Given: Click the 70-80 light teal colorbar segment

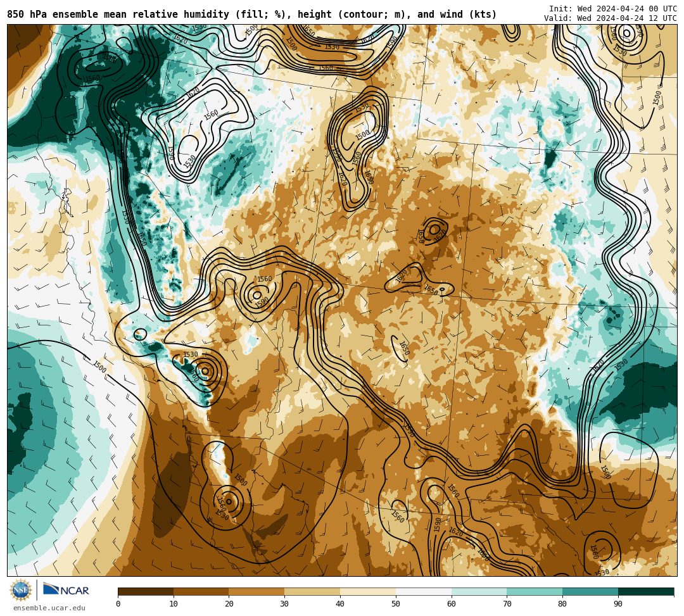Looking at the screenshot, I should tap(535, 591).
